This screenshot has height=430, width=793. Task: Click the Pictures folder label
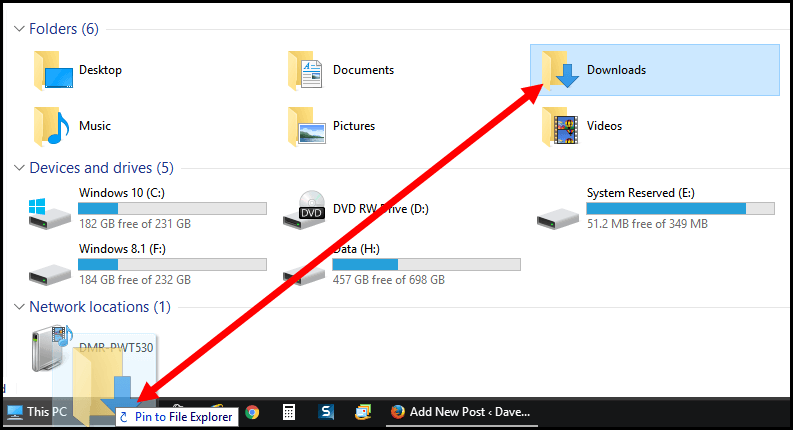(354, 126)
